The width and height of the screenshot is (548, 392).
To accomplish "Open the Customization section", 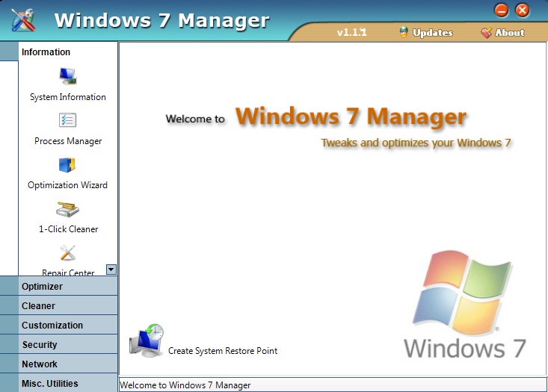I will [x=59, y=325].
